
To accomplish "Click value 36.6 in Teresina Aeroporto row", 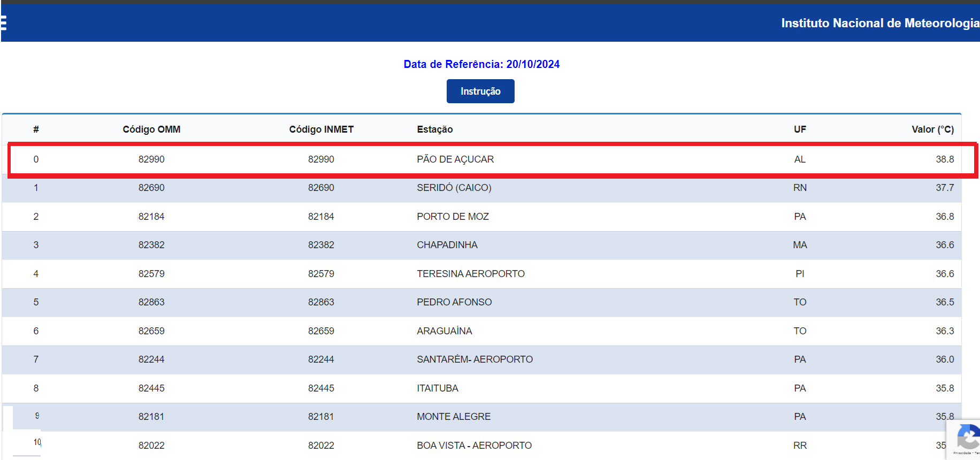I will (945, 274).
